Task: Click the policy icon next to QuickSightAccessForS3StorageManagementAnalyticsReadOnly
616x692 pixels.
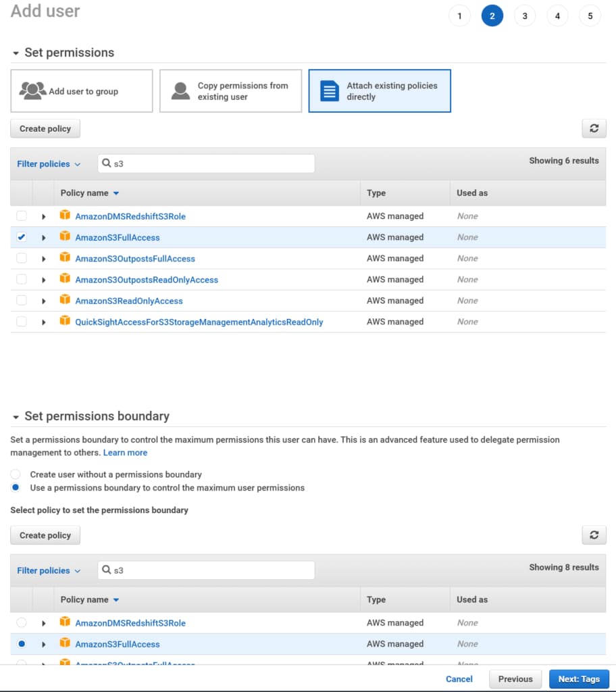Action: point(65,321)
